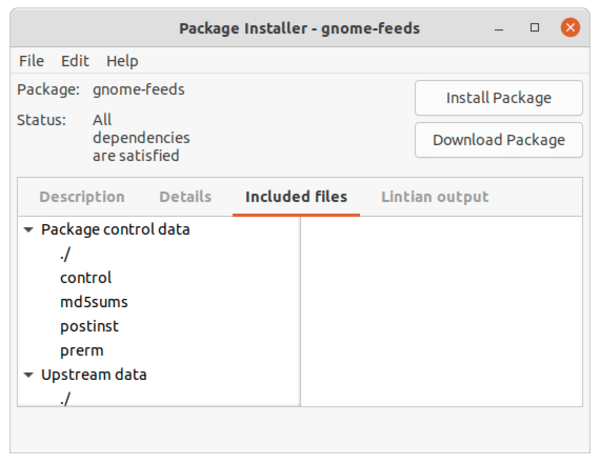Select the Included files tab
The height and width of the screenshot is (463, 600).
(x=296, y=197)
